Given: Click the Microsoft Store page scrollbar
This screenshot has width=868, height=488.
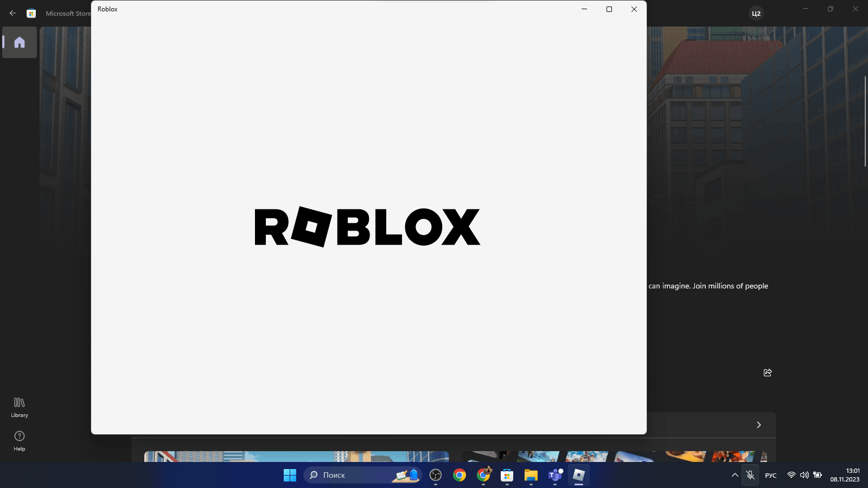Looking at the screenshot, I should click(865, 121).
